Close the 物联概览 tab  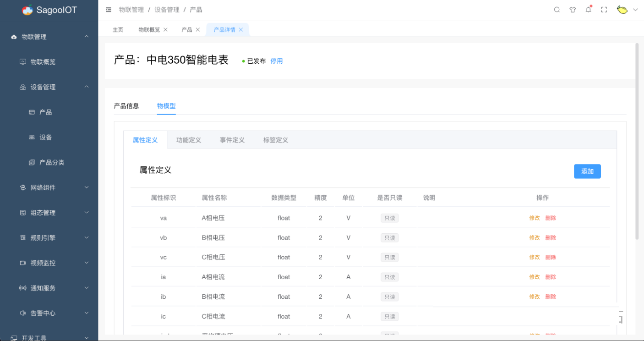click(165, 29)
